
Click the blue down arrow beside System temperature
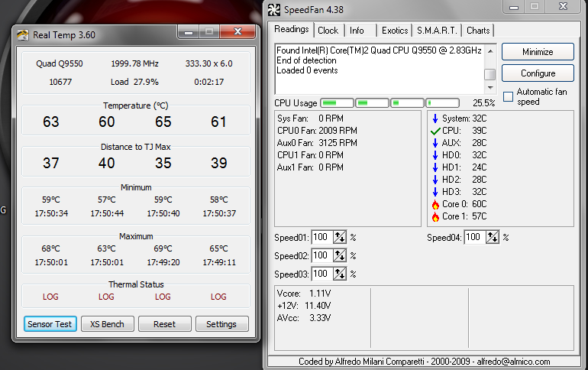pyautogui.click(x=435, y=118)
